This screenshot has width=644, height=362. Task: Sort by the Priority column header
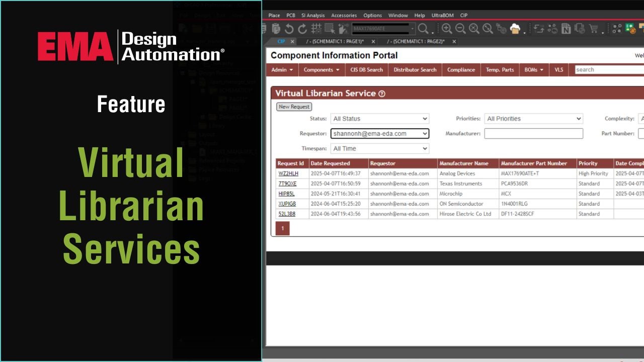(x=595, y=163)
